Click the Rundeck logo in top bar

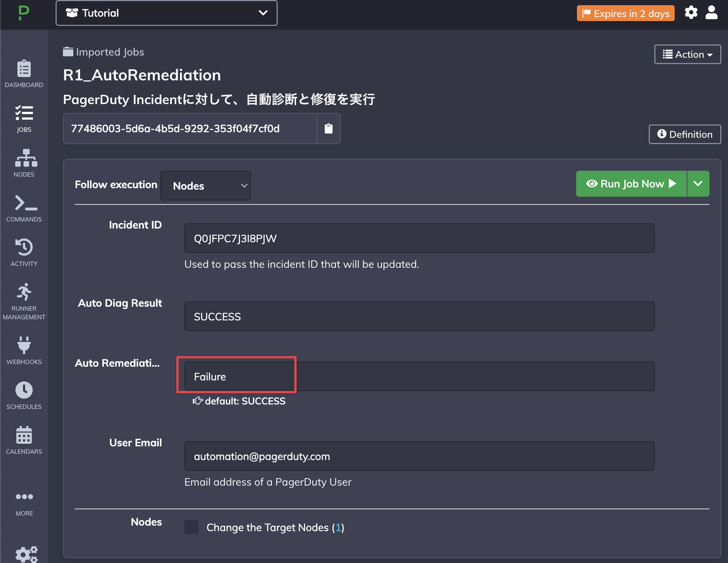[24, 13]
